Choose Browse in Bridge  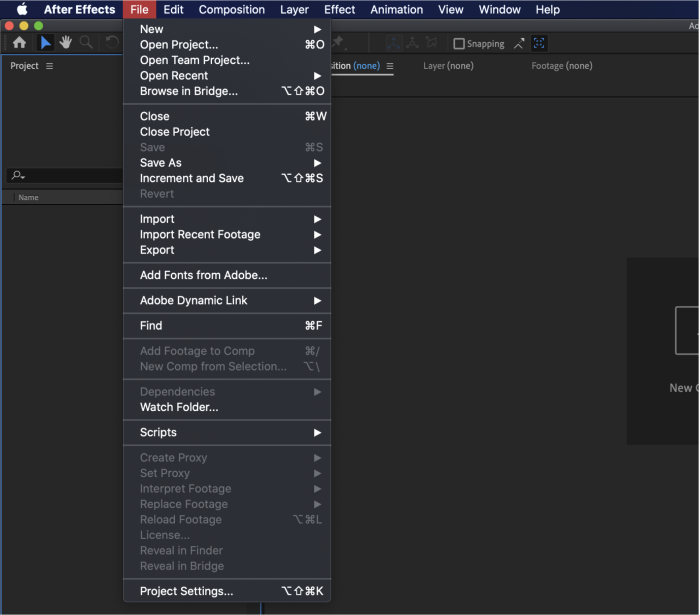227,91
